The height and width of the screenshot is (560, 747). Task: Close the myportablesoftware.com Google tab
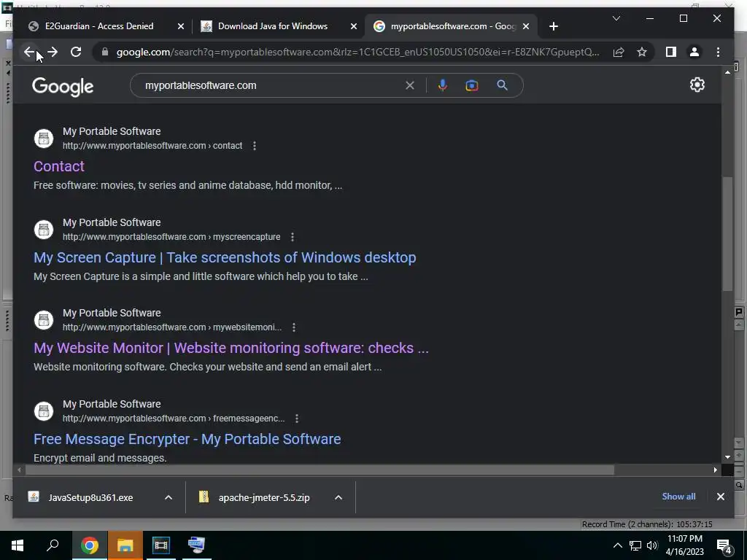click(526, 27)
